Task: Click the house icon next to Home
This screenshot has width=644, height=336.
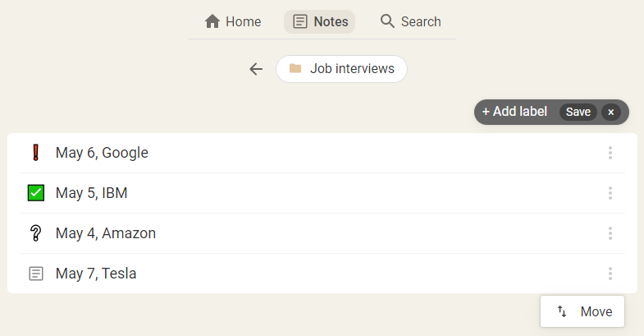Action: [212, 21]
